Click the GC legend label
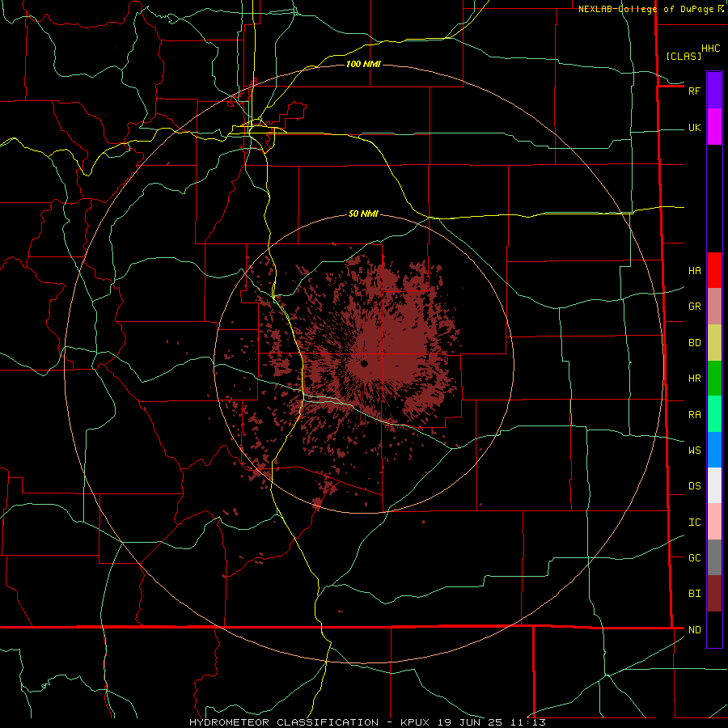 pyautogui.click(x=694, y=558)
